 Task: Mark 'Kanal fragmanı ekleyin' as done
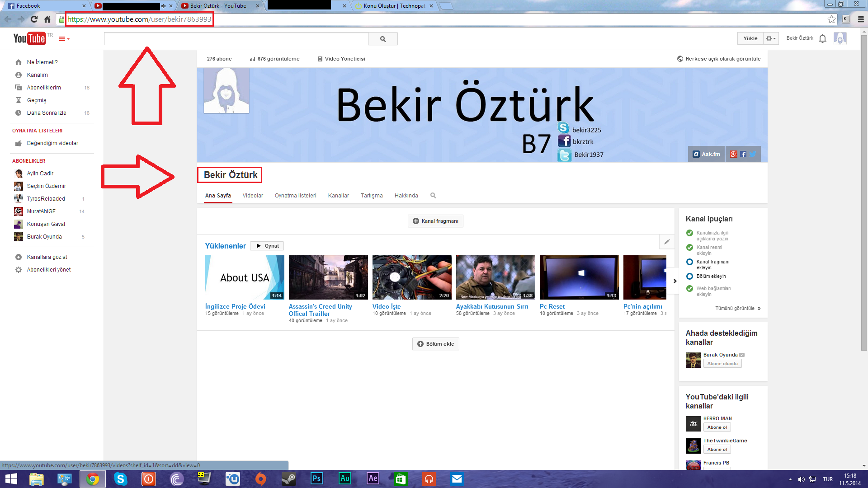coord(689,262)
